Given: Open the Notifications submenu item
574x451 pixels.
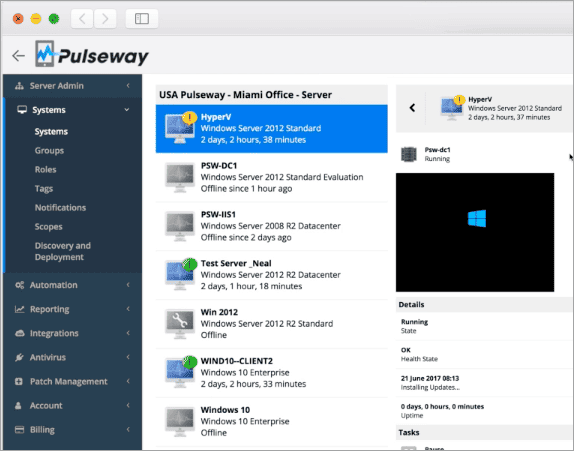Looking at the screenshot, I should (60, 208).
